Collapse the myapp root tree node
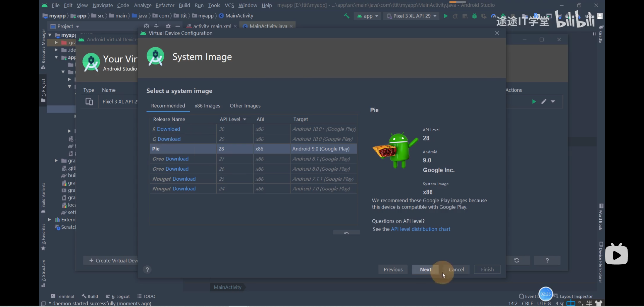Image resolution: width=644 pixels, height=307 pixels. pos(50,35)
